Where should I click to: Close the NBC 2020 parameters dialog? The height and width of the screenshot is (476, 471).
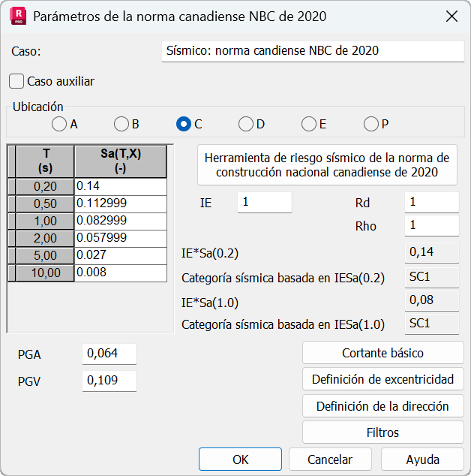tap(451, 17)
